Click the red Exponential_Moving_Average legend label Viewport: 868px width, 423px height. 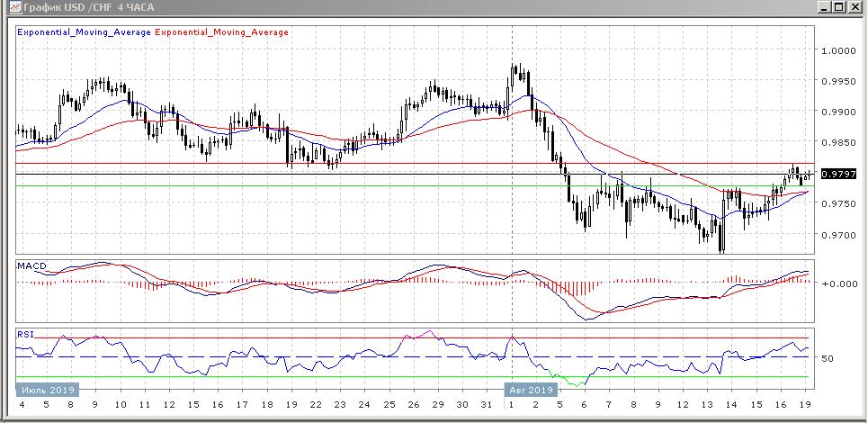point(222,32)
